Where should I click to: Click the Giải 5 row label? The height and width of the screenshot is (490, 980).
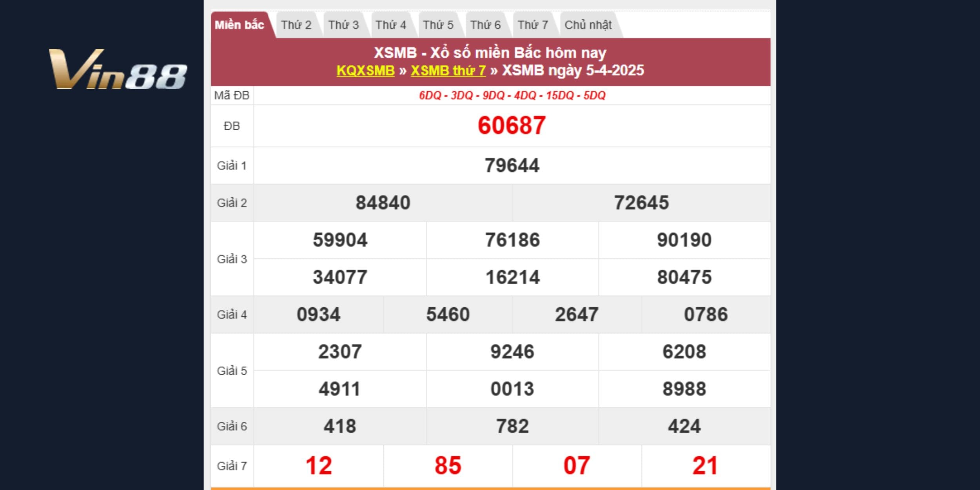[x=232, y=370]
